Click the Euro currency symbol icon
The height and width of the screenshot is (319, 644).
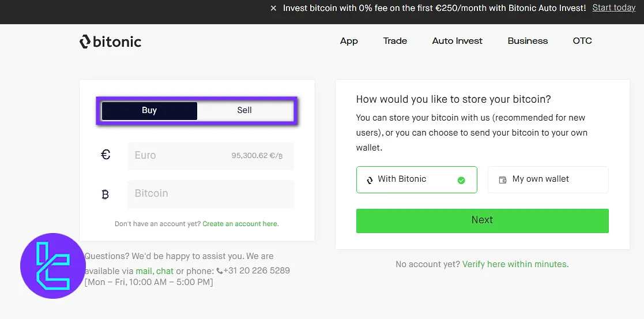(x=106, y=155)
